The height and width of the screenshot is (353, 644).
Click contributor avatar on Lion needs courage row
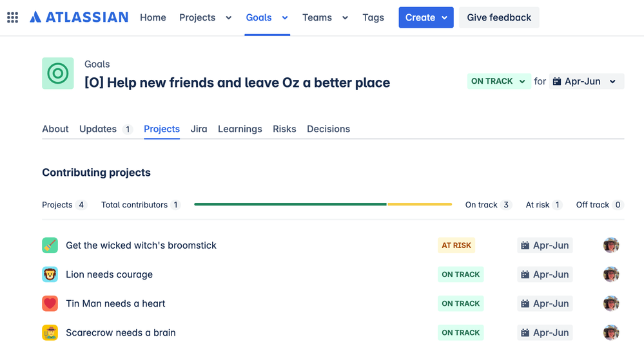pyautogui.click(x=611, y=274)
